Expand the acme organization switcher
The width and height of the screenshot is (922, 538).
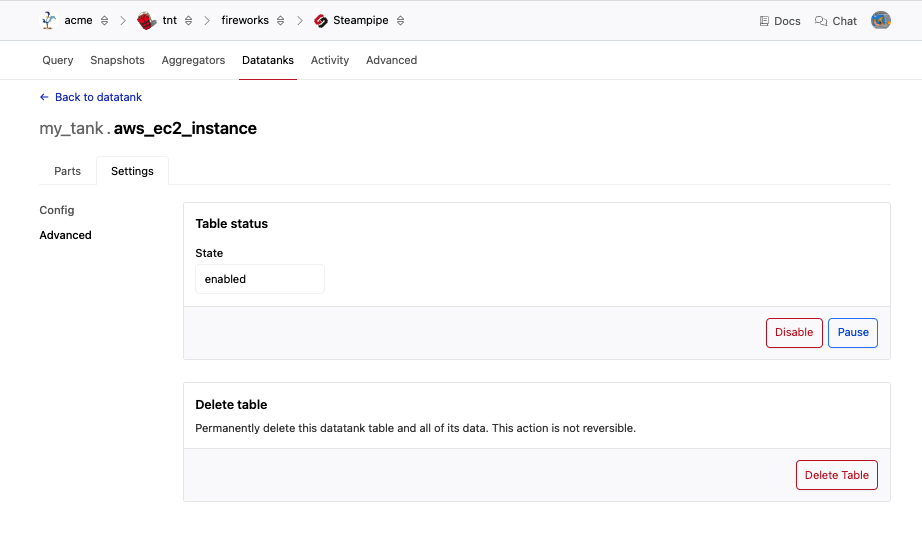[105, 21]
